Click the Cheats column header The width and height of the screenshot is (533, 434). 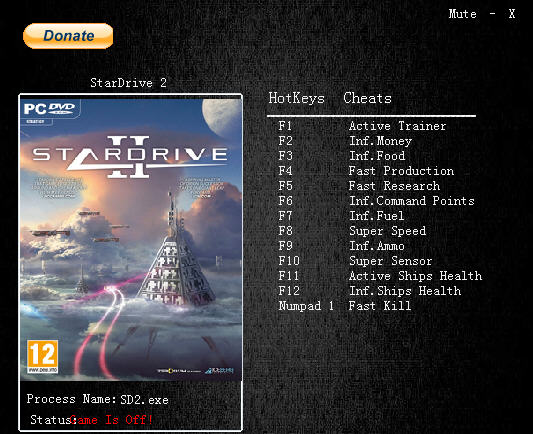point(367,98)
